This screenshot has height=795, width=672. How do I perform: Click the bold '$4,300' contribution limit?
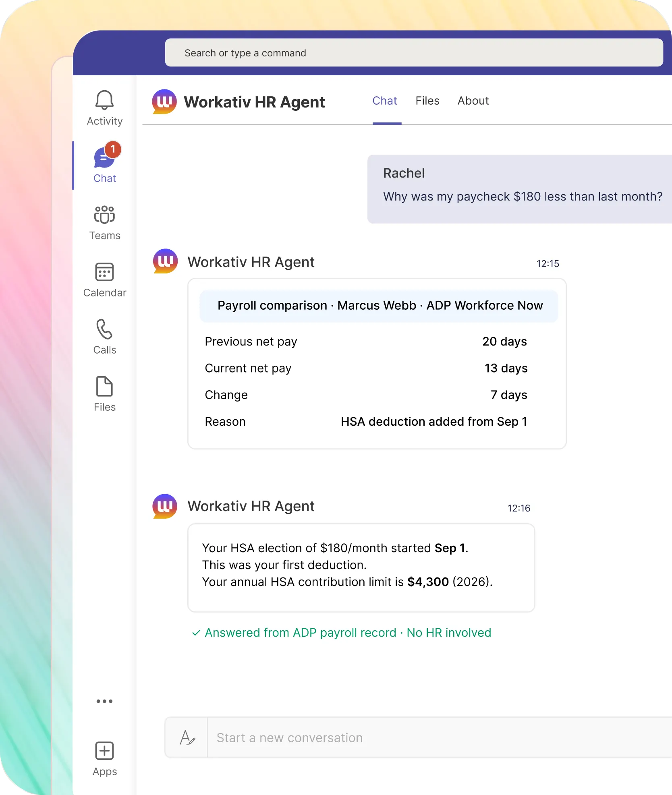coord(428,582)
